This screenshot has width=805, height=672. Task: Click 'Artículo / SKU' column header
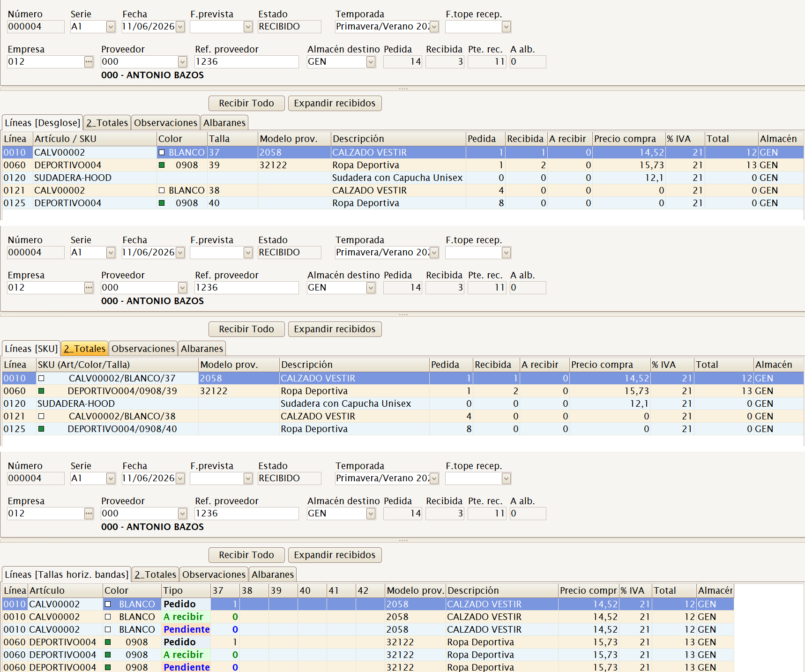[x=95, y=139]
